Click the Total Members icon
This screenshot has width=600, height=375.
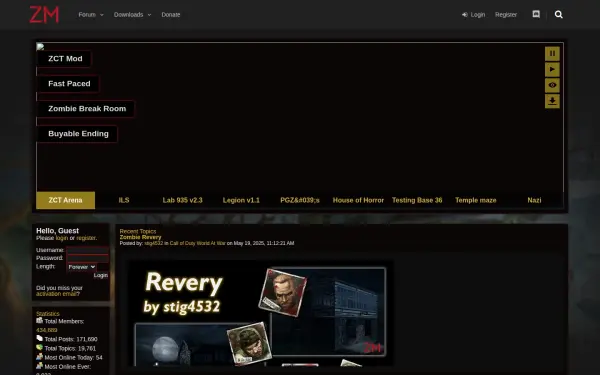tap(39, 321)
